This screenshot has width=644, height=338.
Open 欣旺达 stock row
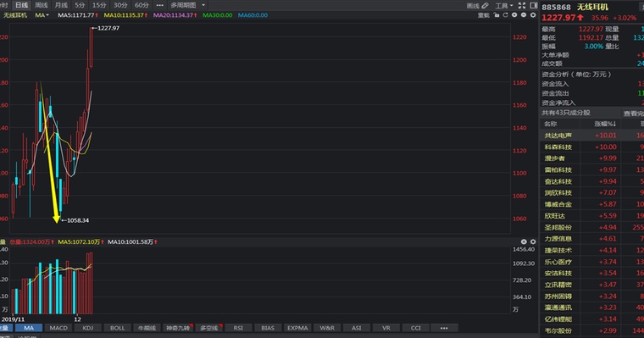coord(591,216)
